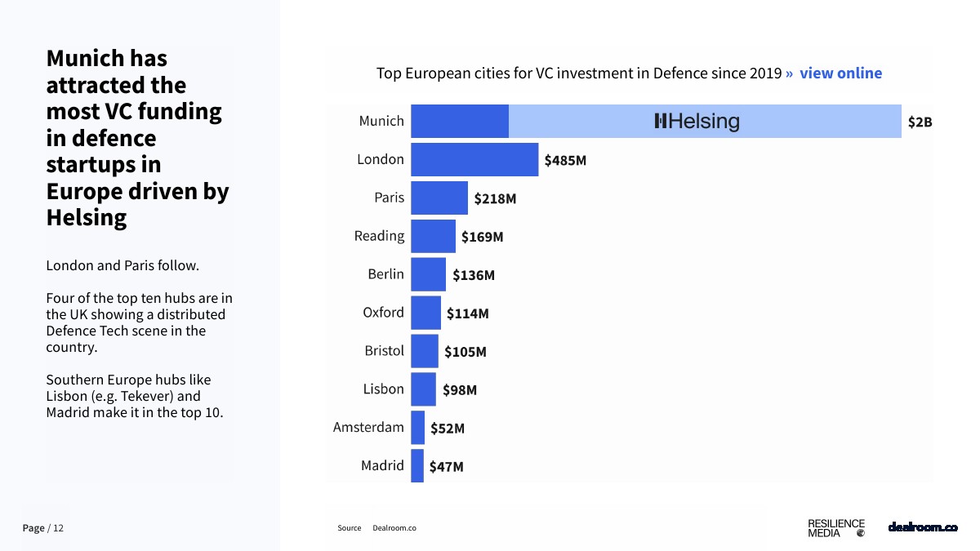Open the view online link

840,73
